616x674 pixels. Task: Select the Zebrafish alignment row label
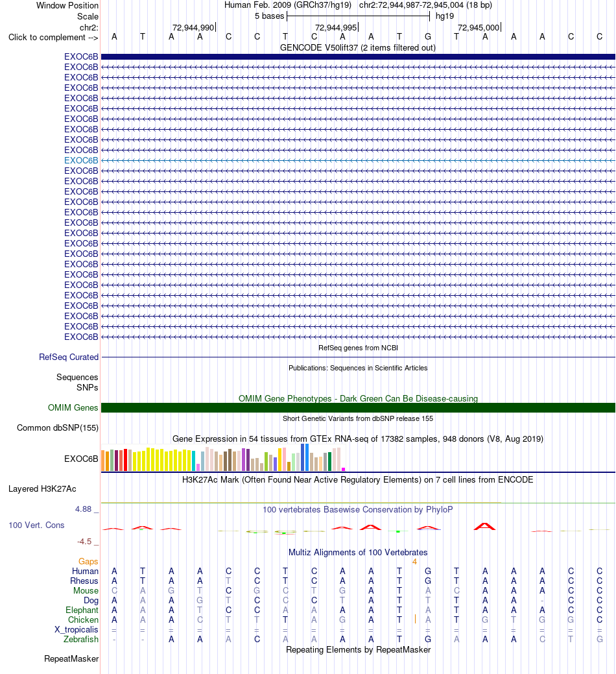81,639
